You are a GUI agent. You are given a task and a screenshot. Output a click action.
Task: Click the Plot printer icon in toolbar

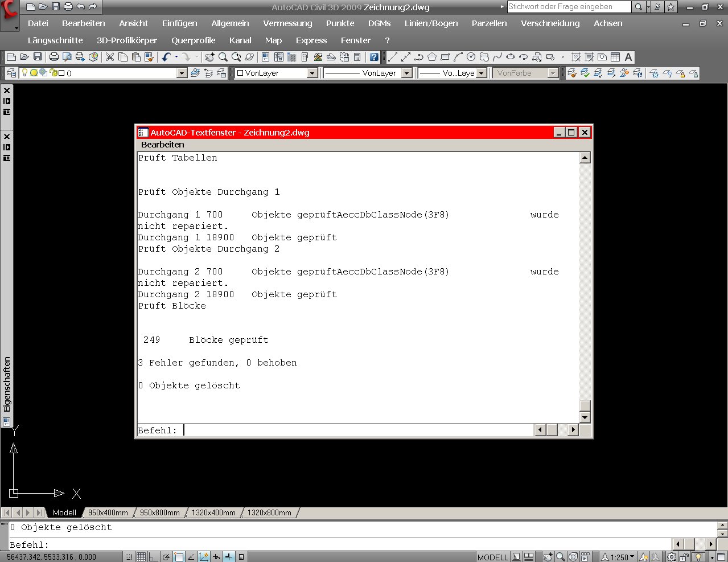[54, 57]
